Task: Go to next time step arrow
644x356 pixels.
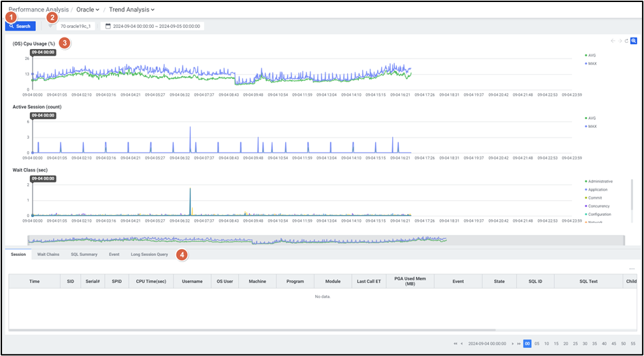Action: (512, 344)
